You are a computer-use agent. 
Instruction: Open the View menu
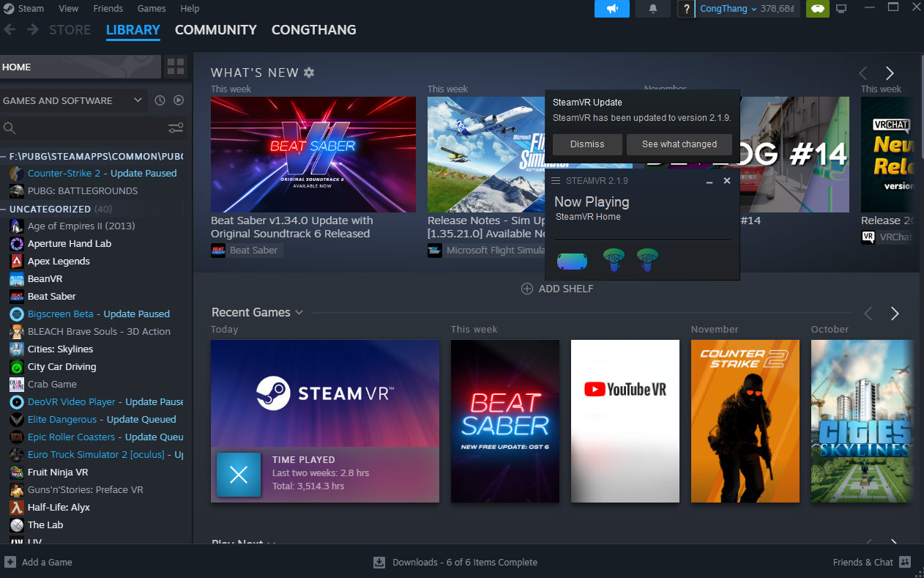coord(69,9)
